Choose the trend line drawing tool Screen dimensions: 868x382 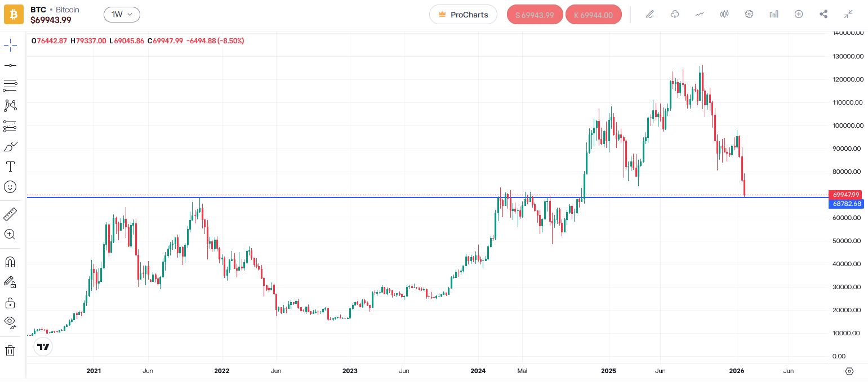point(10,66)
